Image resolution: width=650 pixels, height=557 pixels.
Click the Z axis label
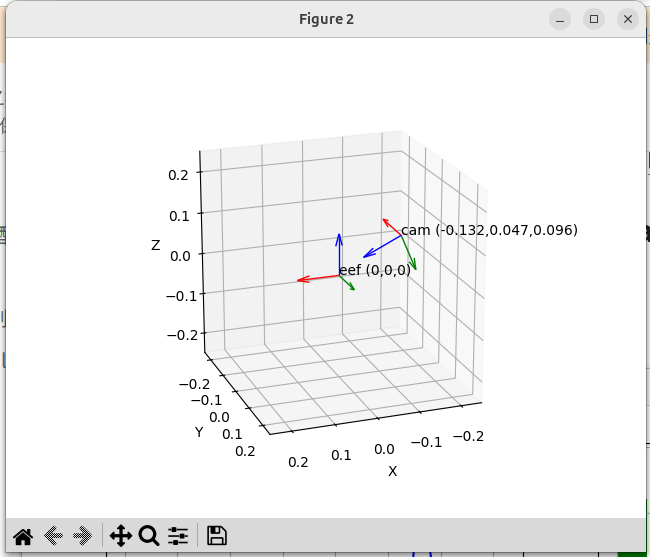[155, 245]
